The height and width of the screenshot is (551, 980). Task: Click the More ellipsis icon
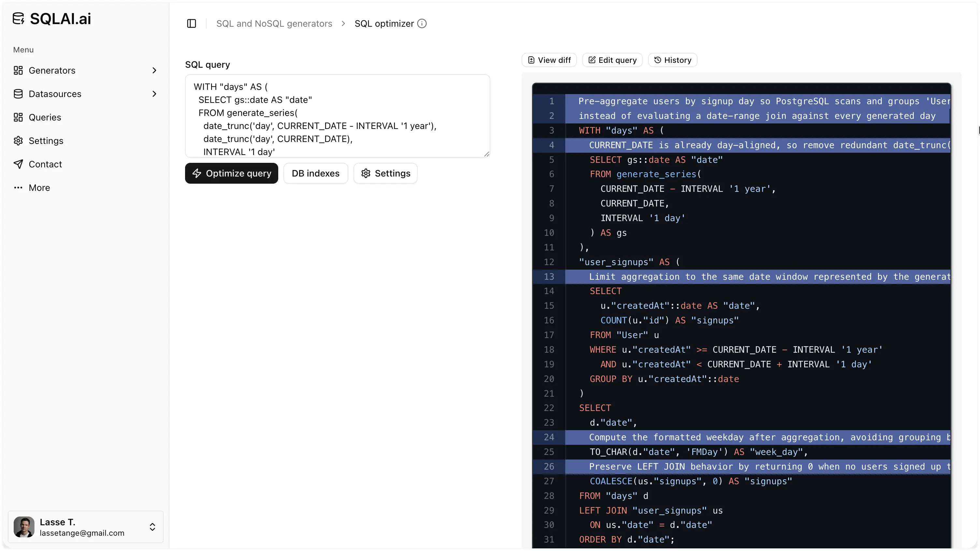18,188
